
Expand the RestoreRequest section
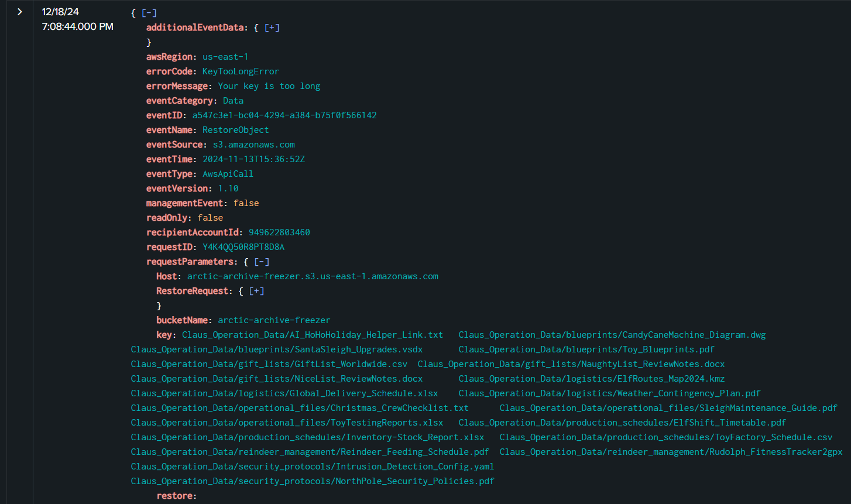pyautogui.click(x=257, y=291)
